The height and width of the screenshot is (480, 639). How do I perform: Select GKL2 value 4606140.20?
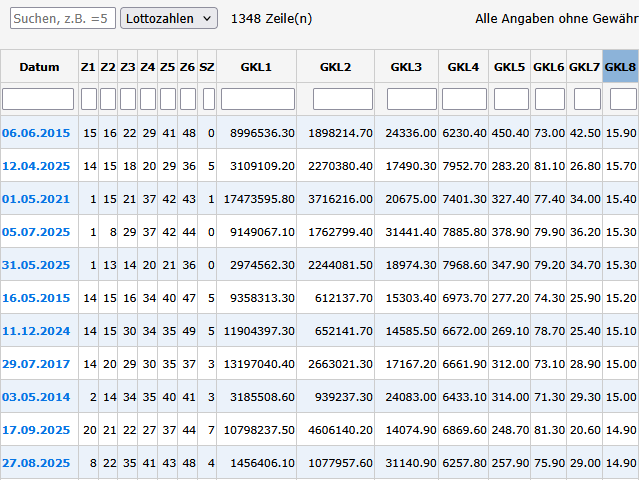(340, 430)
